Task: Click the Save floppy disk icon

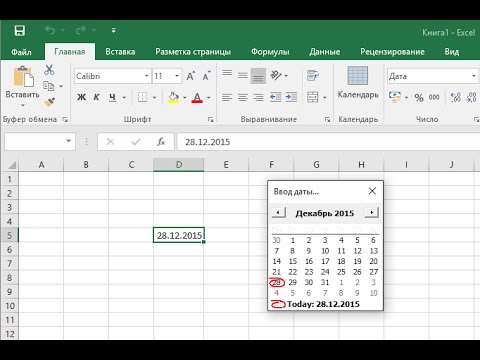Action: point(20,31)
